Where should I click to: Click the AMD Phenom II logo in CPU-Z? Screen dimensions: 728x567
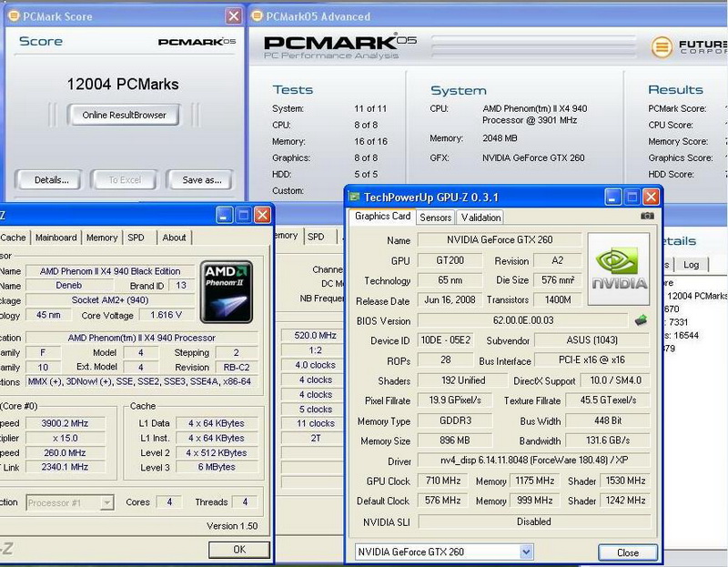coord(227,291)
